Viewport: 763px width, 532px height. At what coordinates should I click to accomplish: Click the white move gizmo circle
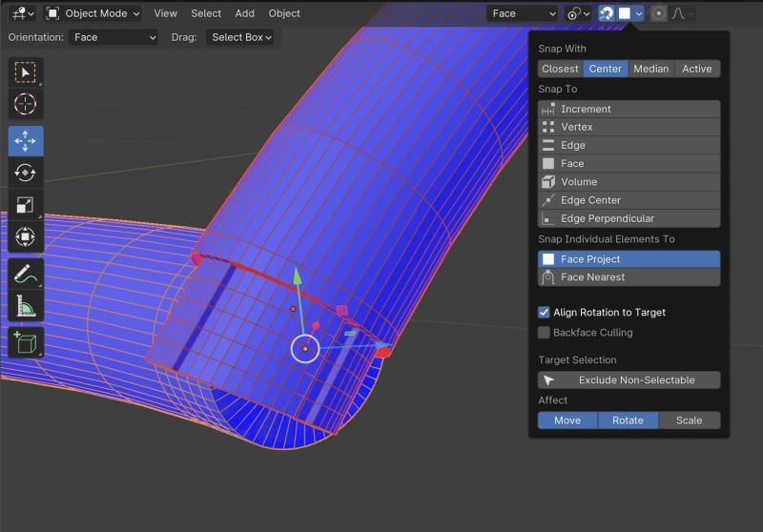point(305,349)
